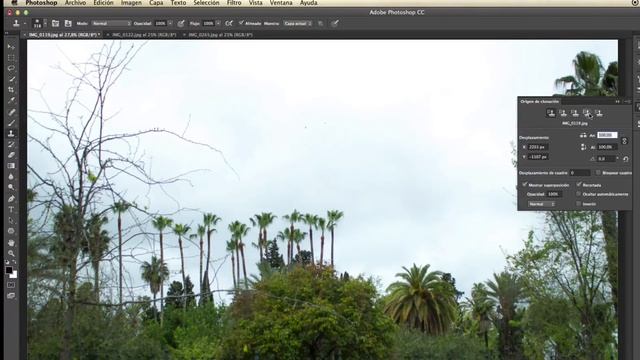Uncheck the Recortada option
640x360 pixels.
coord(579,185)
